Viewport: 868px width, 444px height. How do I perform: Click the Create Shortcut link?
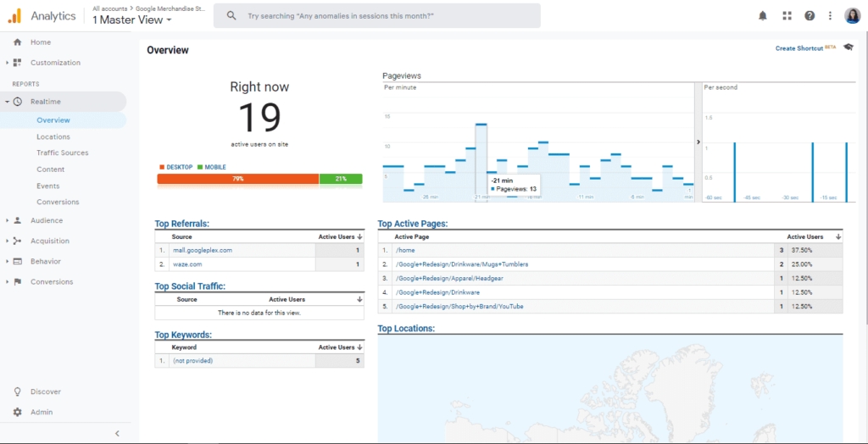point(798,48)
